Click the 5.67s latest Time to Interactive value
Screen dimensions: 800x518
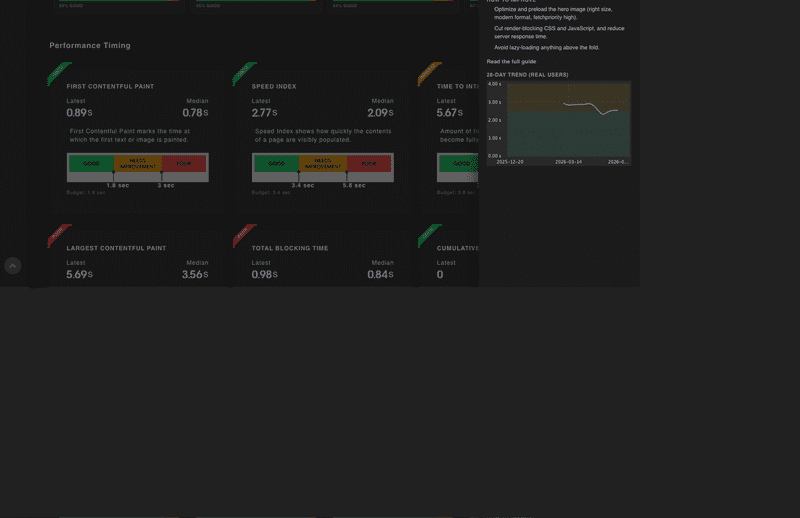[x=449, y=113]
